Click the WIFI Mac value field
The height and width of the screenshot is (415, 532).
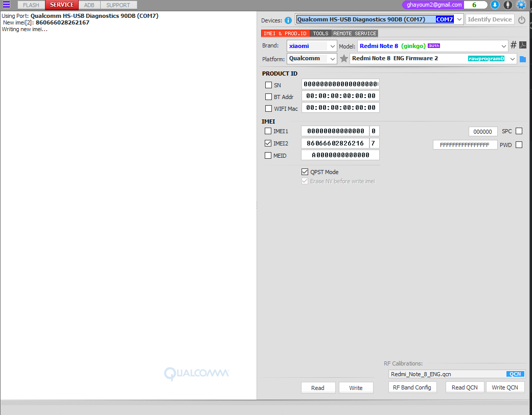pos(340,108)
